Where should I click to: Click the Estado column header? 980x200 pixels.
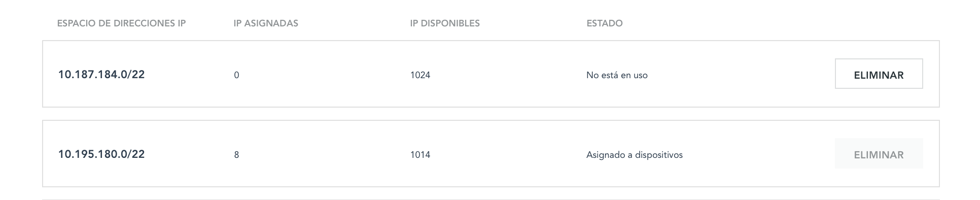[x=605, y=23]
